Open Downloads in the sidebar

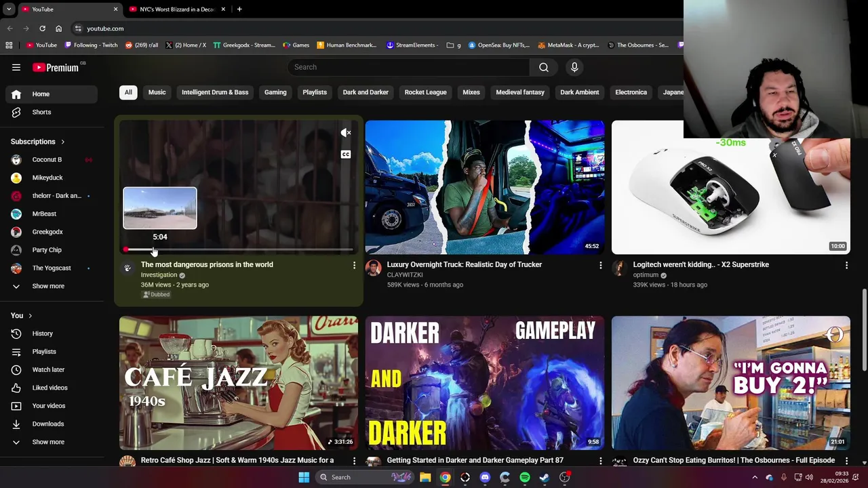pyautogui.click(x=52, y=424)
